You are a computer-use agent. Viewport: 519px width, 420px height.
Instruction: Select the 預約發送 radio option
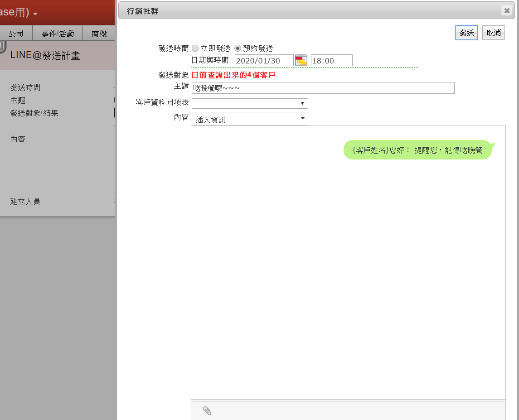[x=238, y=48]
